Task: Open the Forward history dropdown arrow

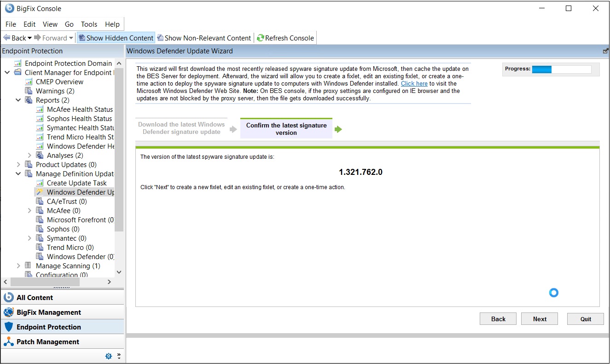Action: [71, 38]
